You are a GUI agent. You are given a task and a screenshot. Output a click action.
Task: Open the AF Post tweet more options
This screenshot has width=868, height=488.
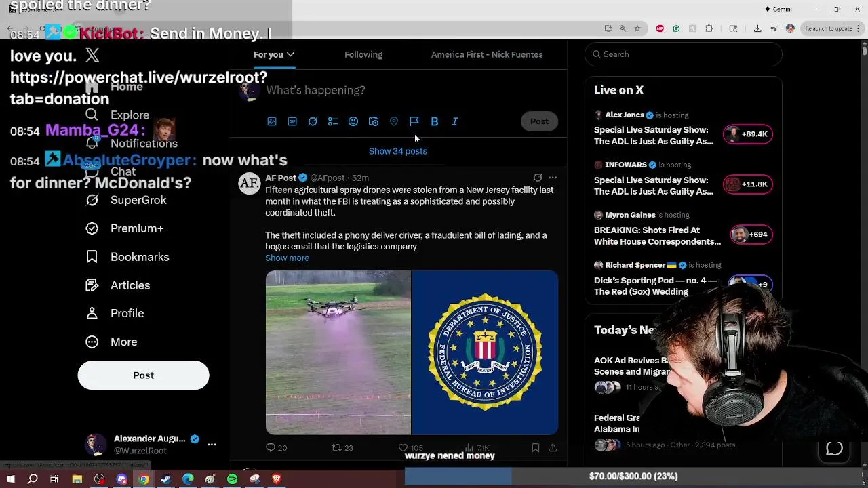(x=553, y=178)
